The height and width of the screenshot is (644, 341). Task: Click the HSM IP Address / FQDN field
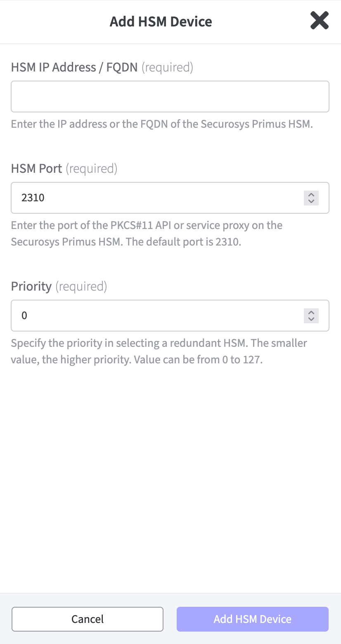(x=170, y=96)
